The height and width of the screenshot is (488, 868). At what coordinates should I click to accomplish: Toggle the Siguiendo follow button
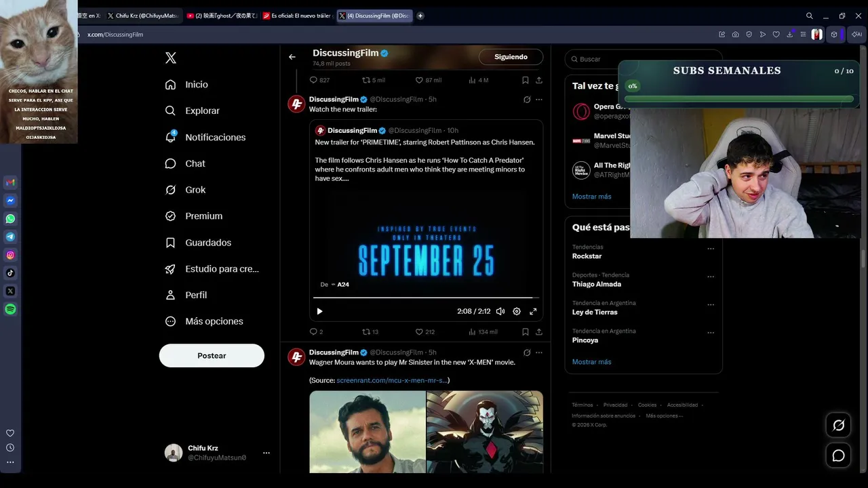pos(511,57)
